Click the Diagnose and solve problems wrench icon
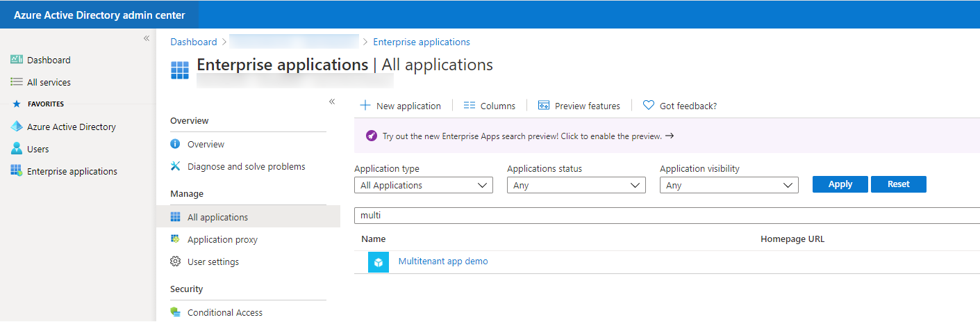 pos(175,166)
